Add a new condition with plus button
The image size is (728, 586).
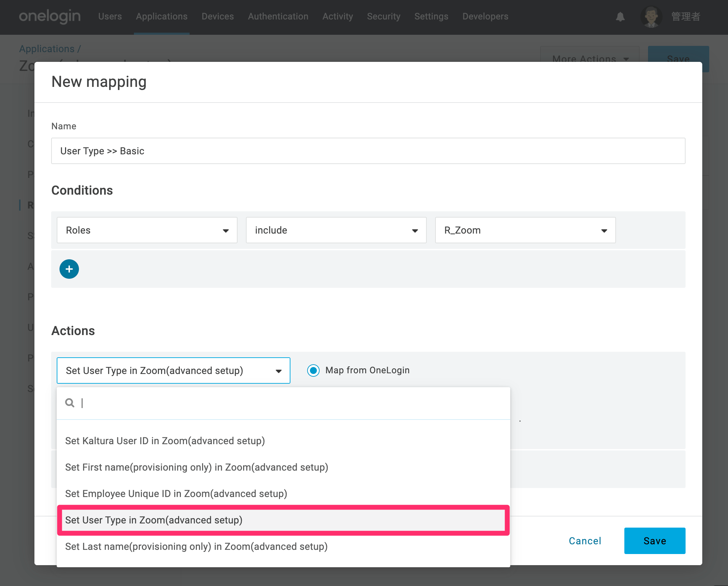click(69, 269)
